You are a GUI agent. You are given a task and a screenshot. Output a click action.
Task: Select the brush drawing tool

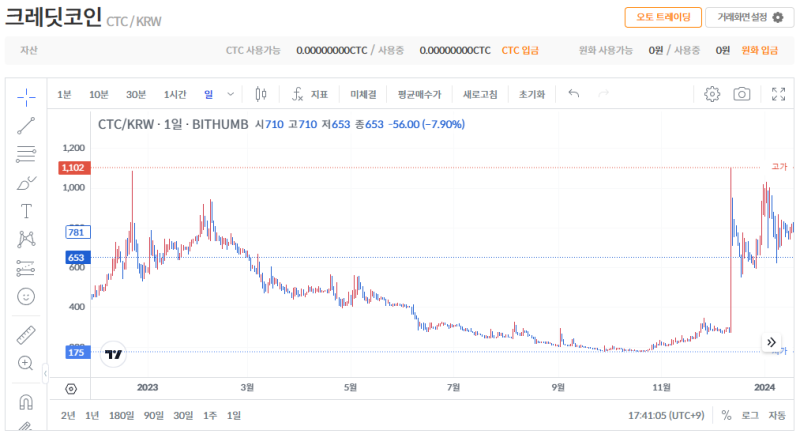[26, 183]
